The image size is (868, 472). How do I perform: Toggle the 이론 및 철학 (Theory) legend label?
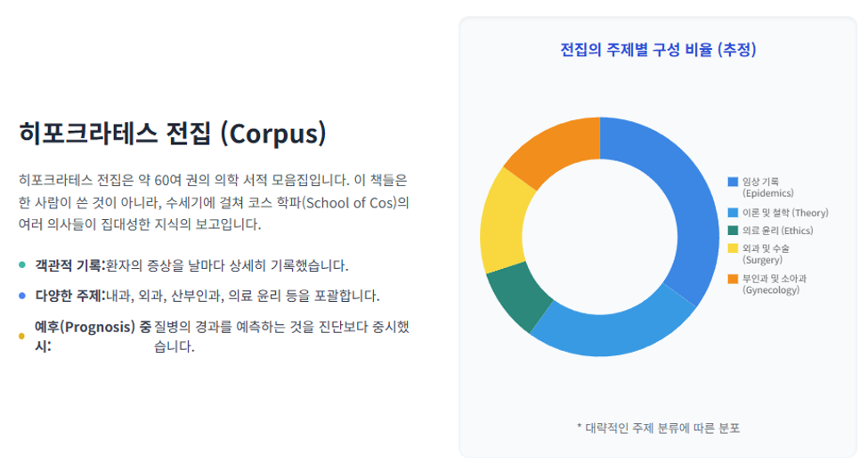point(785,213)
